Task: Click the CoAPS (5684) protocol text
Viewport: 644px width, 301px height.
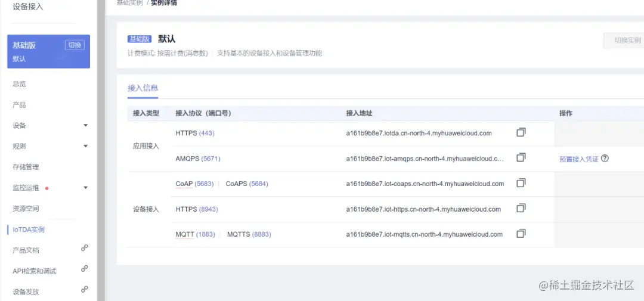Action: pos(247,184)
